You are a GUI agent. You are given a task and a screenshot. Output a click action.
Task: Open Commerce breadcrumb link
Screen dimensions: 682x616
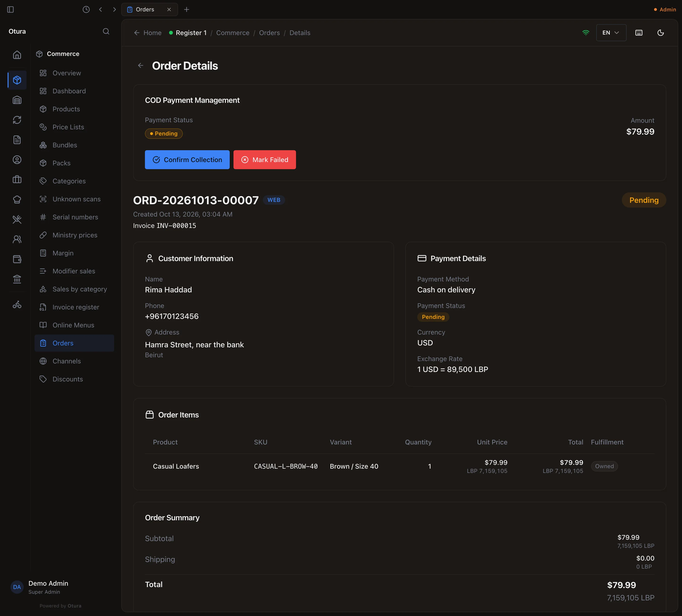click(233, 33)
